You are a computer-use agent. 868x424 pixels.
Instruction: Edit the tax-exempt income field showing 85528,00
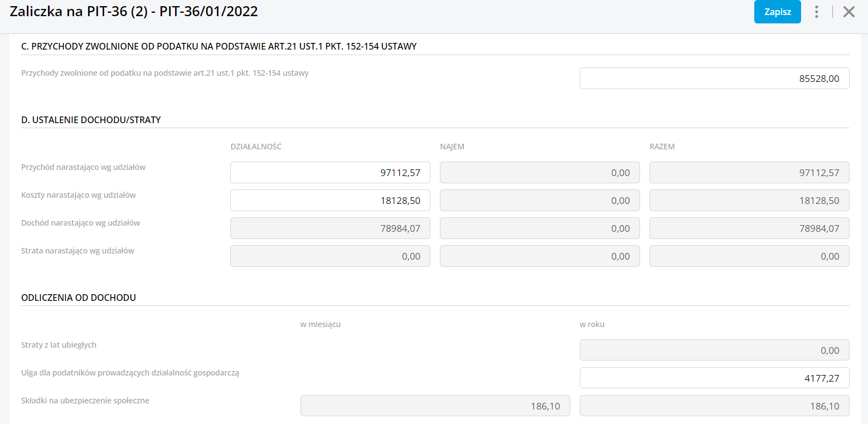(714, 79)
